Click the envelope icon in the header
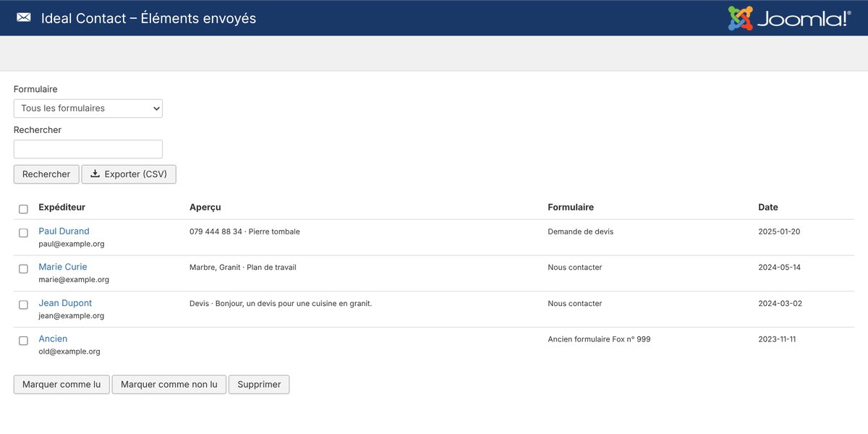868x434 pixels. (x=24, y=17)
